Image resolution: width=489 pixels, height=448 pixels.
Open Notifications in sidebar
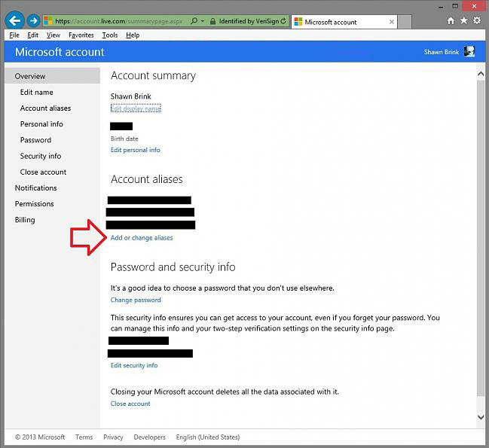[x=36, y=188]
